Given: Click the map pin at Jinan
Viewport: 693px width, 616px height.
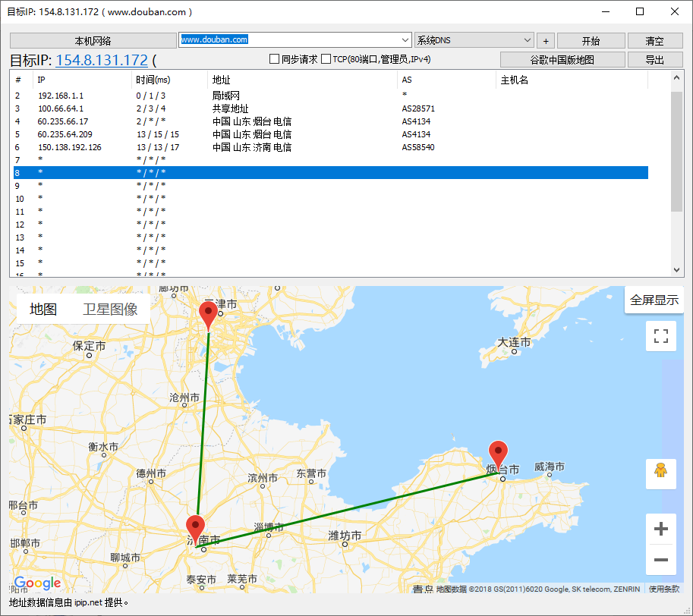Looking at the screenshot, I should click(195, 530).
